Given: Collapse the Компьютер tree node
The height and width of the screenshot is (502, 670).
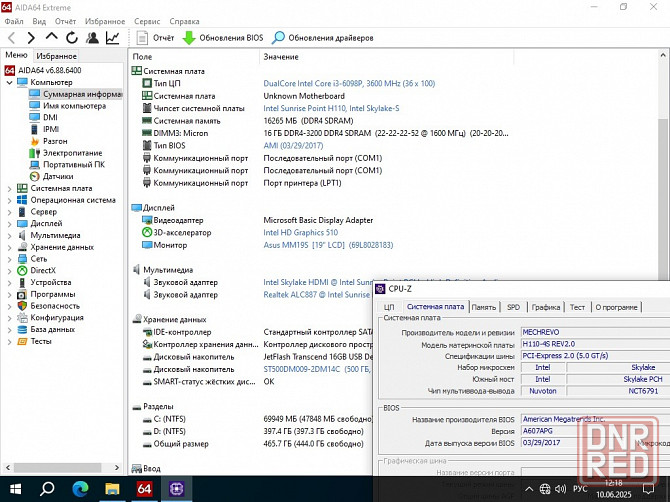Looking at the screenshot, I should point(9,82).
